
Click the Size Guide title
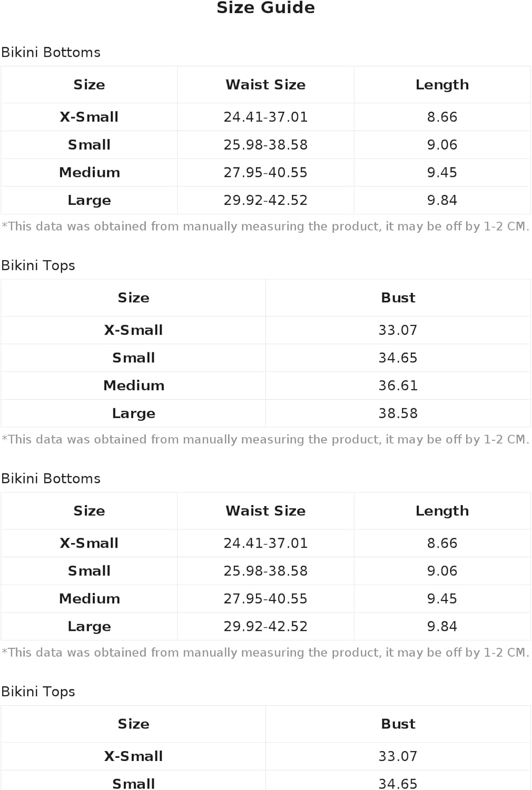point(265,8)
